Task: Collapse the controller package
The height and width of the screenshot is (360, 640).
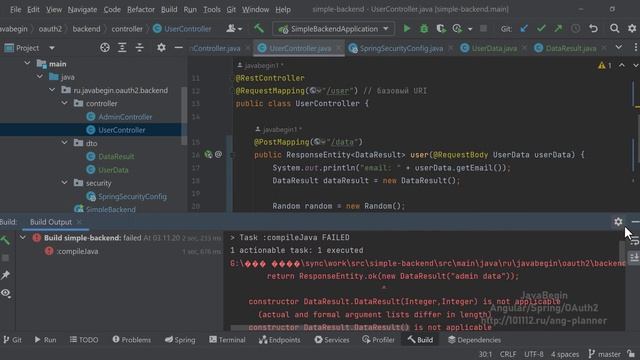Action: tap(64, 103)
